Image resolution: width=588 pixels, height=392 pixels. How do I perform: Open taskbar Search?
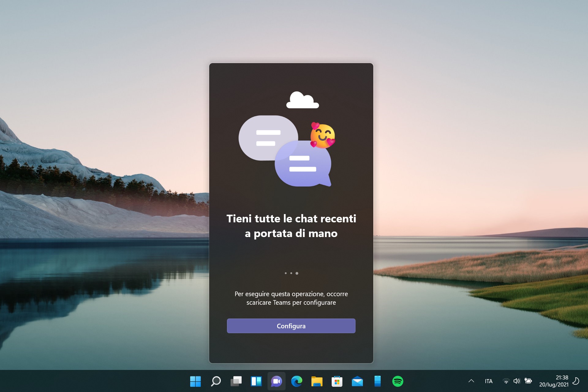click(x=216, y=381)
